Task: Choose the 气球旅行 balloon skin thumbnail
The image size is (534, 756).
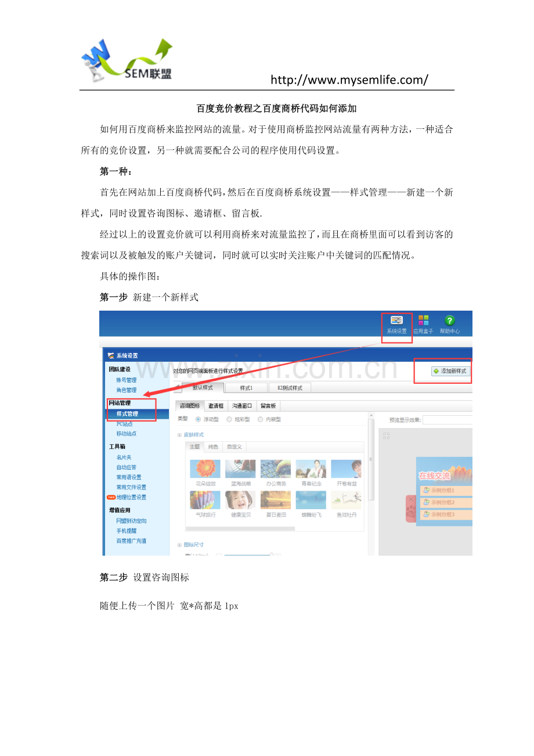Action: point(205,500)
